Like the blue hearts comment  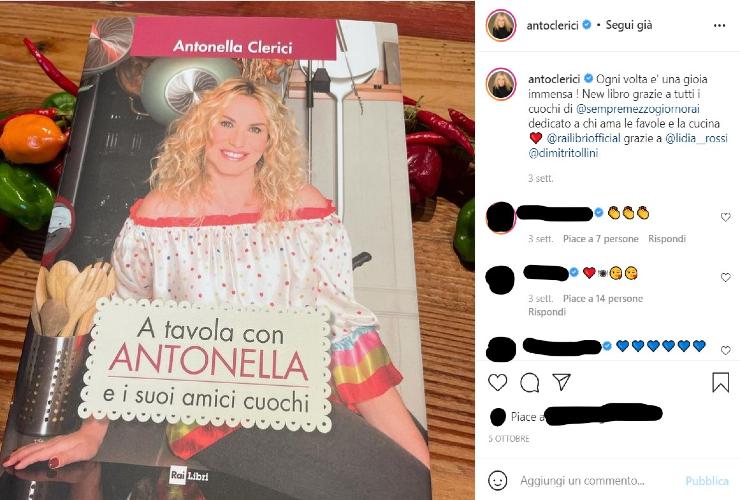pyautogui.click(x=725, y=350)
